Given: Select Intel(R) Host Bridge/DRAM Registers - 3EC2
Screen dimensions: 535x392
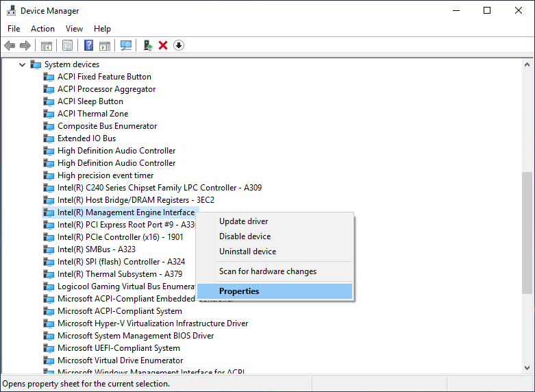Looking at the screenshot, I should [x=136, y=200].
